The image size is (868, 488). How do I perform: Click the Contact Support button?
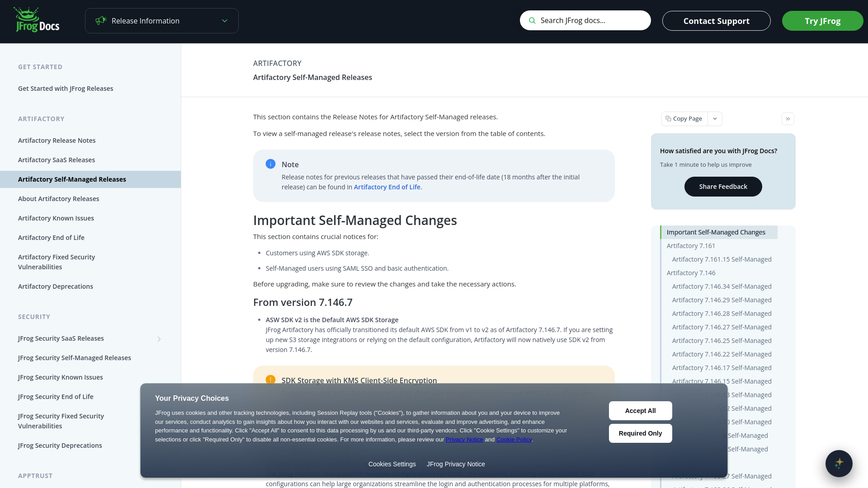[717, 21]
